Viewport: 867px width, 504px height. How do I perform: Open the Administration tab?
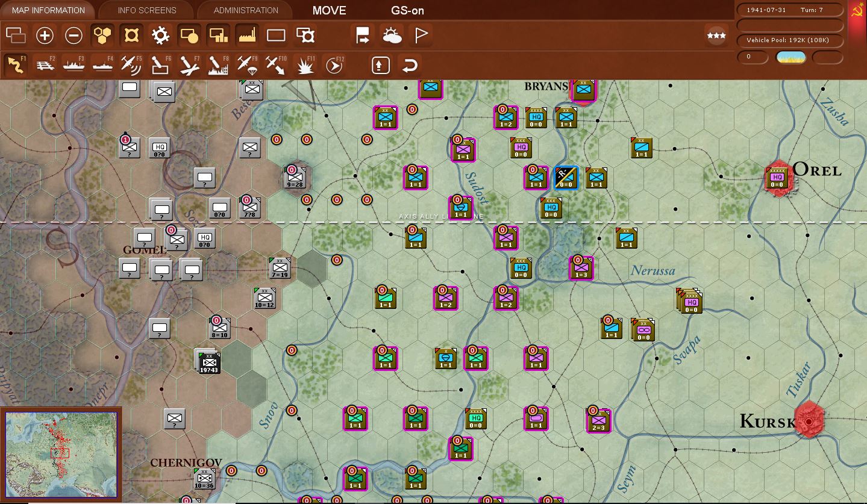point(246,10)
